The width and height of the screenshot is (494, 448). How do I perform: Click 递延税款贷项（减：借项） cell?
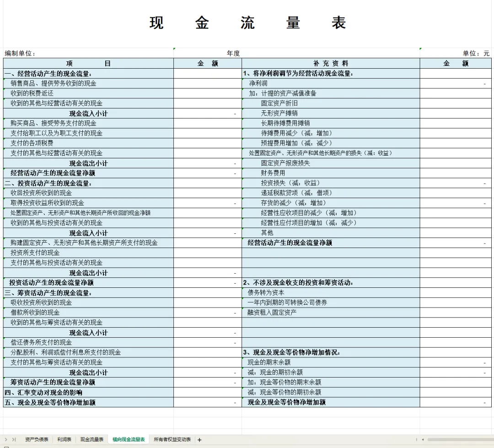click(331, 193)
